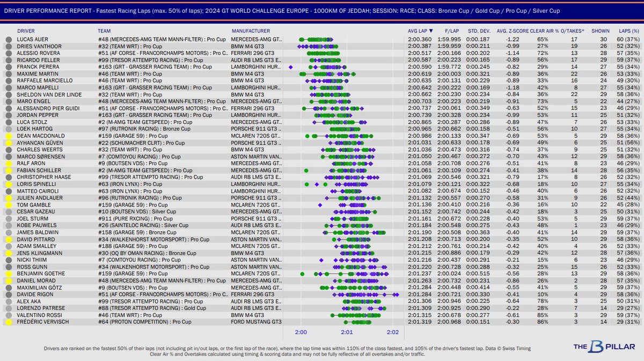
Task: Click the yellow dot beside Tom Gamble
Action: (8, 204)
